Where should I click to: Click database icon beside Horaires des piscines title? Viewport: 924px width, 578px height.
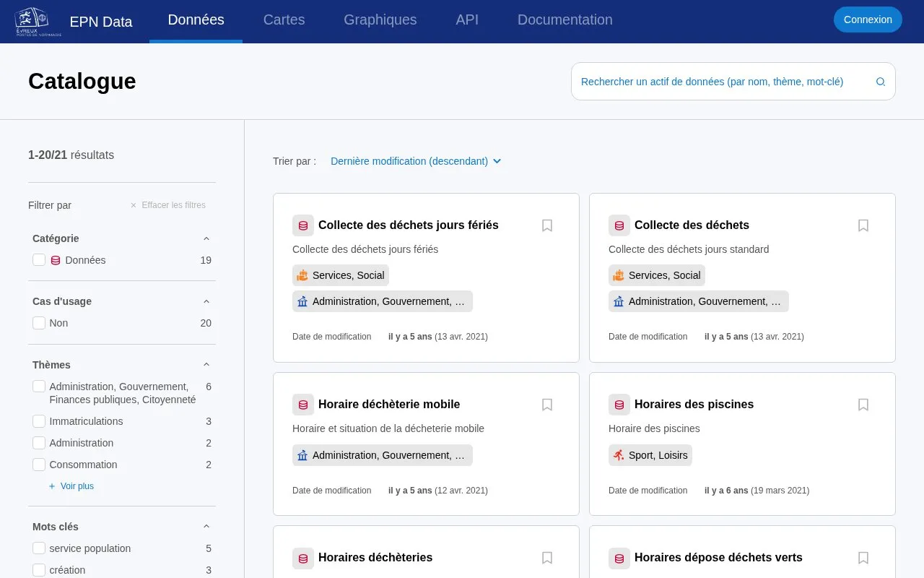pyautogui.click(x=619, y=405)
